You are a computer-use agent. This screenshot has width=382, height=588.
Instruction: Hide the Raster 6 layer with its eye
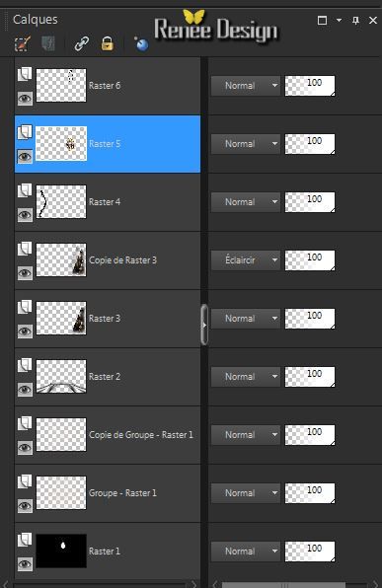pos(25,99)
